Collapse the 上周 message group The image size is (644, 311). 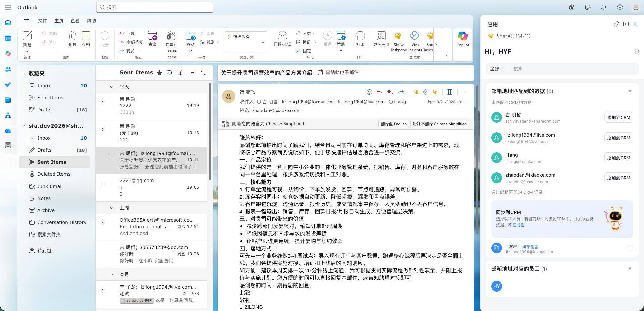pos(112,208)
